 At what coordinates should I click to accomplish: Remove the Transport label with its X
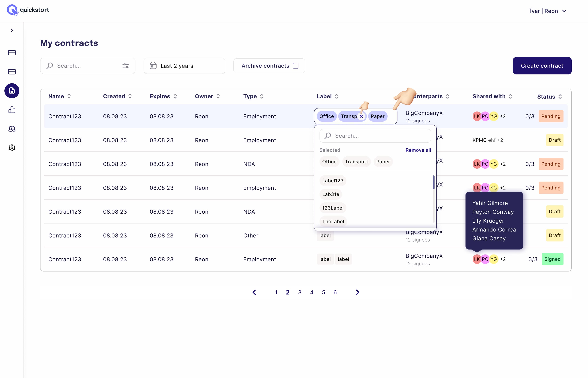click(x=361, y=116)
